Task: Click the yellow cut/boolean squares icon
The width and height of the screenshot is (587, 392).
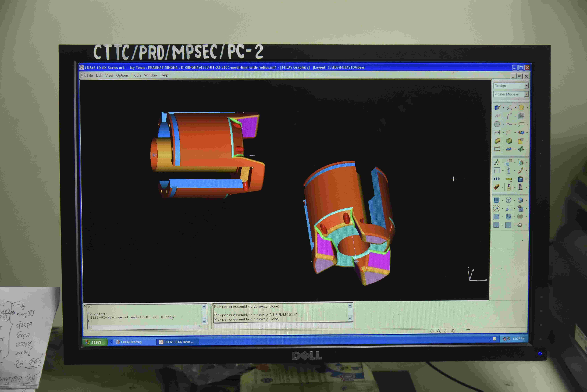Action: 521,141
